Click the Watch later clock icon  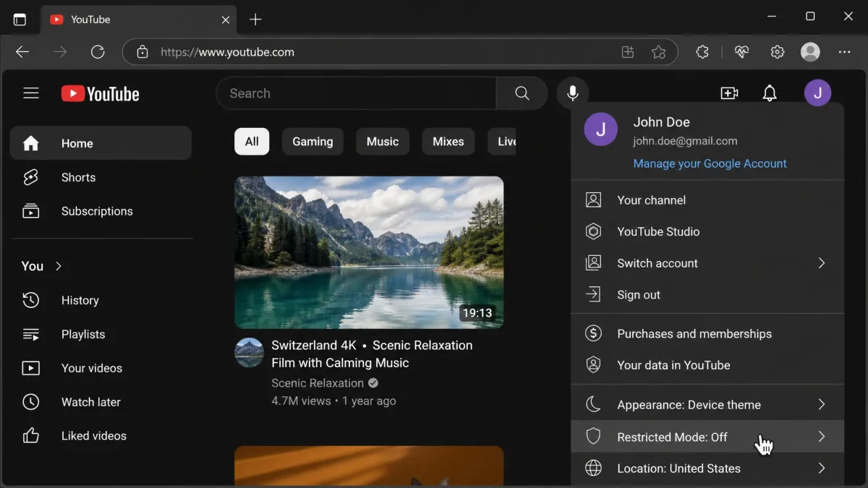click(x=30, y=402)
